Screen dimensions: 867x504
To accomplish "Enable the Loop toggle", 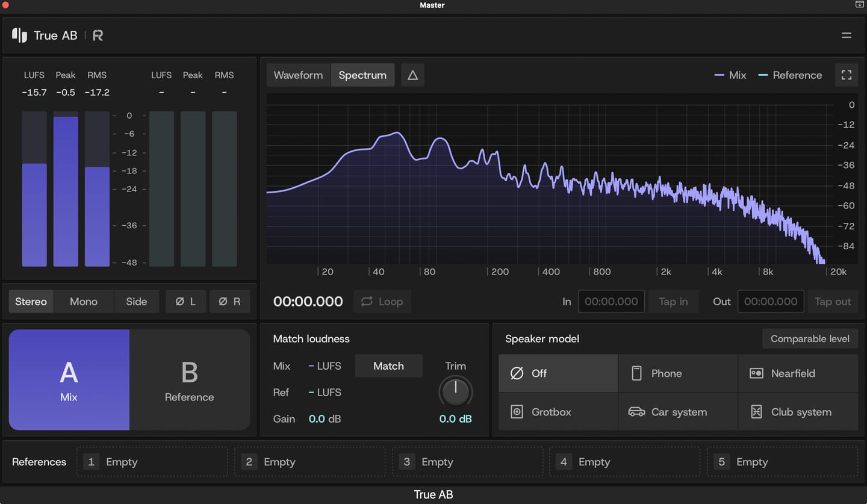I will tap(382, 302).
